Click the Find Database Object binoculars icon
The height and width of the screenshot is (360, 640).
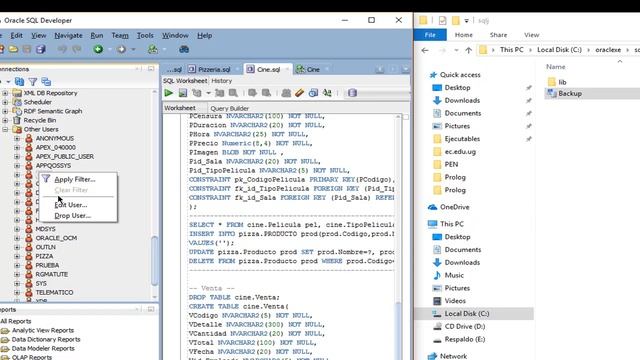(x=184, y=49)
